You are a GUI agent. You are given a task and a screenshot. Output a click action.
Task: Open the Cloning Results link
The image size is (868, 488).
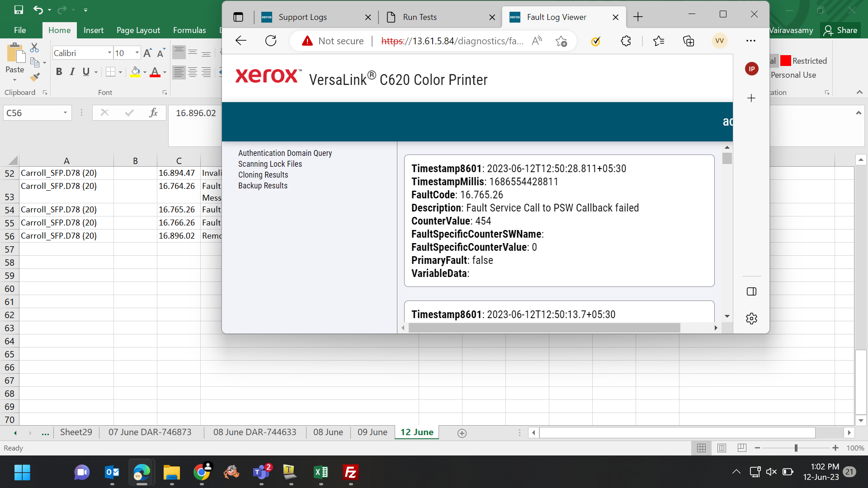coord(263,175)
